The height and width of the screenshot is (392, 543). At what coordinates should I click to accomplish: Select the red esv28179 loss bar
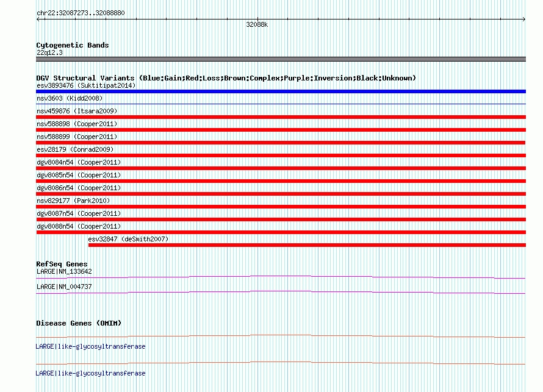[281, 155]
